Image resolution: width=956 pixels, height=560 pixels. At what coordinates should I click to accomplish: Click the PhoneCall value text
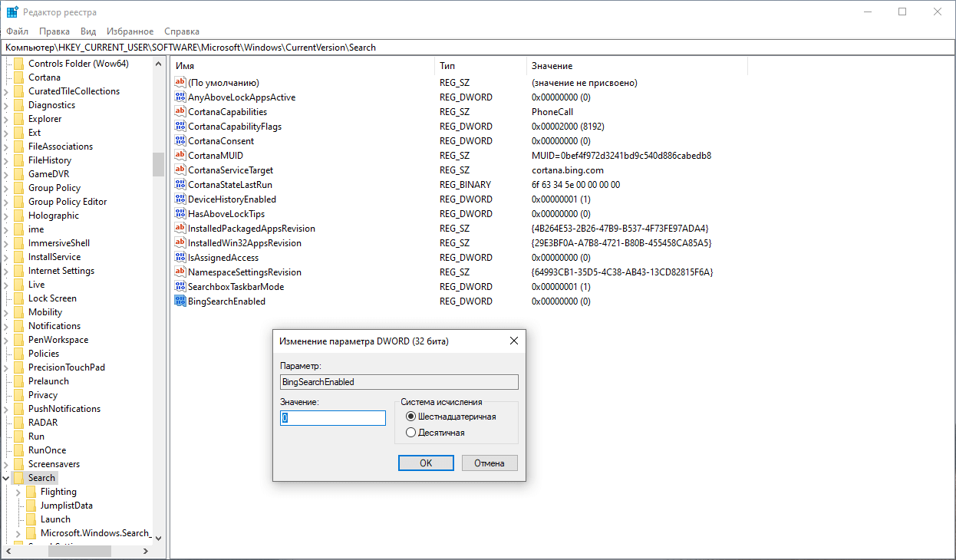click(552, 112)
